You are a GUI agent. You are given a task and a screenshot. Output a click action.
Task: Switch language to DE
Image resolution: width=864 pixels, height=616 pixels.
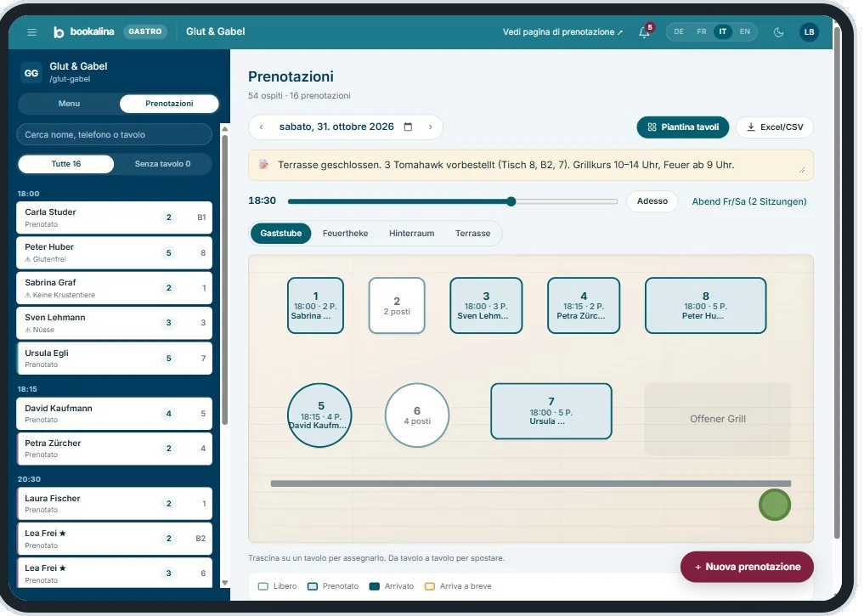(x=679, y=32)
